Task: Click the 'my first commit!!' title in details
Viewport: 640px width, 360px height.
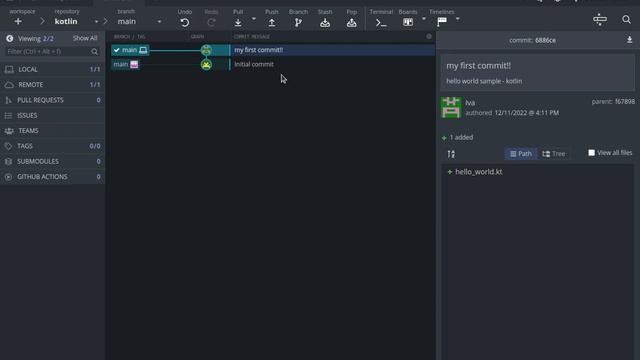Action: tap(478, 66)
